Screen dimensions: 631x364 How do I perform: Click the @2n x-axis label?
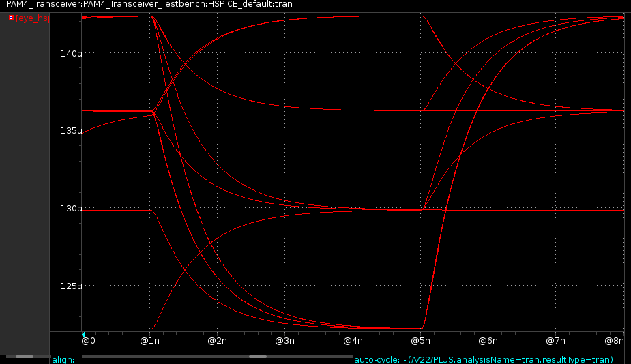click(218, 341)
